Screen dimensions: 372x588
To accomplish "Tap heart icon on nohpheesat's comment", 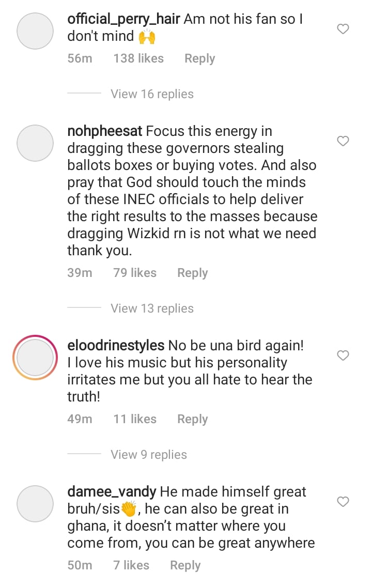I will 343,141.
